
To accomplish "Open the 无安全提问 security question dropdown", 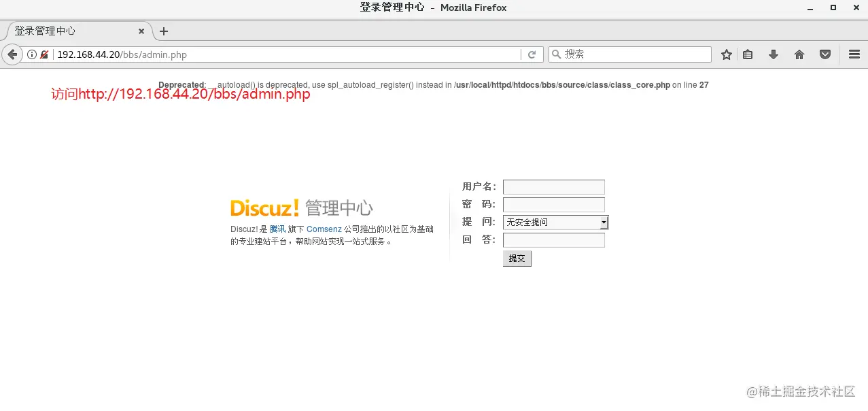I will (x=555, y=223).
